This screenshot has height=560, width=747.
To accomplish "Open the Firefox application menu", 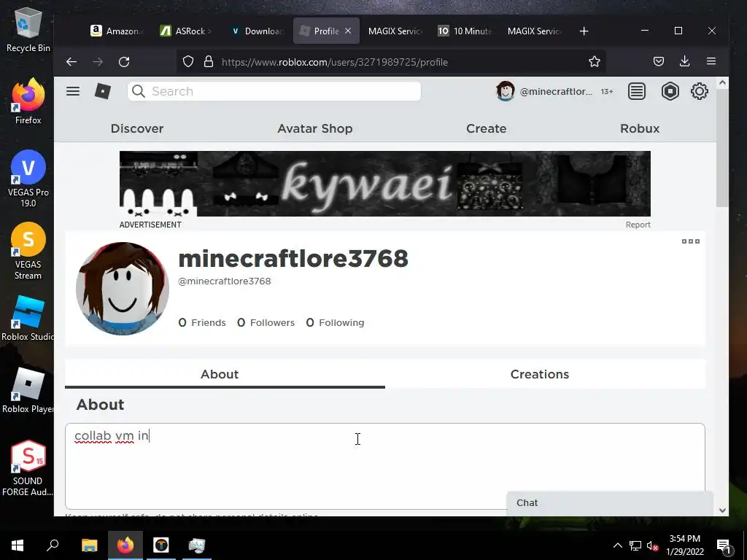I will [x=711, y=61].
